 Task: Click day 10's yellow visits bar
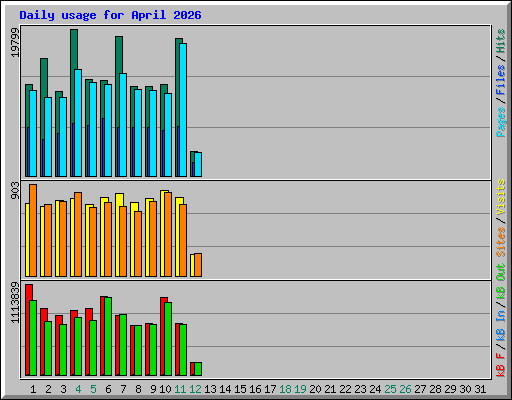(x=162, y=233)
